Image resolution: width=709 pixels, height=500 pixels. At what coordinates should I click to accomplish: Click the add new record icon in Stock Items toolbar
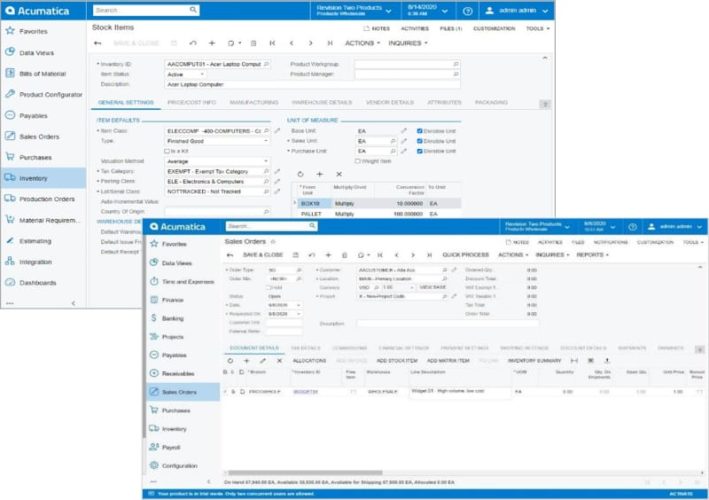(x=212, y=43)
